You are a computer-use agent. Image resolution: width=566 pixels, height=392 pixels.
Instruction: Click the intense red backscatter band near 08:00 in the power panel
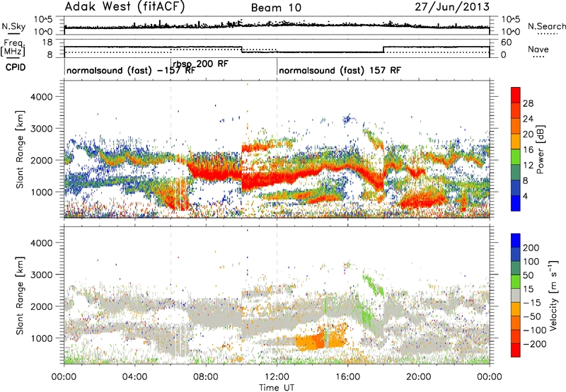click(214, 171)
